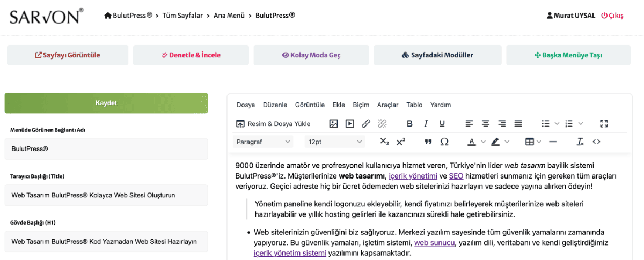This screenshot has width=644, height=260.
Task: Expand the highlight color picker arrow
Action: point(507,142)
